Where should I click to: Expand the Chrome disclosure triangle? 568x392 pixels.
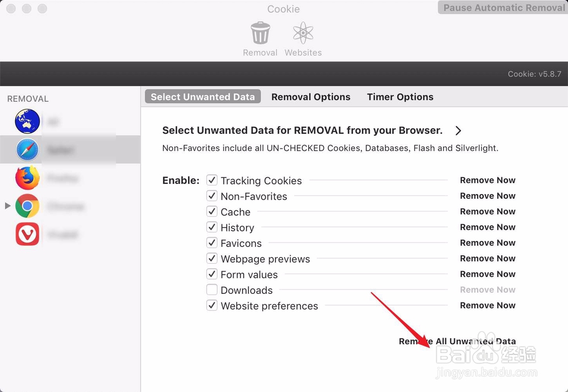tap(7, 206)
